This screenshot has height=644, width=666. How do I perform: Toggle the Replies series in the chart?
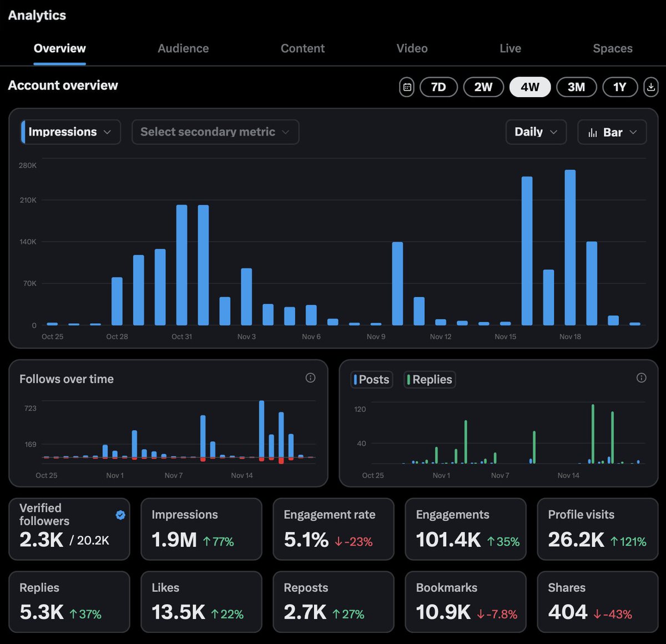click(430, 379)
